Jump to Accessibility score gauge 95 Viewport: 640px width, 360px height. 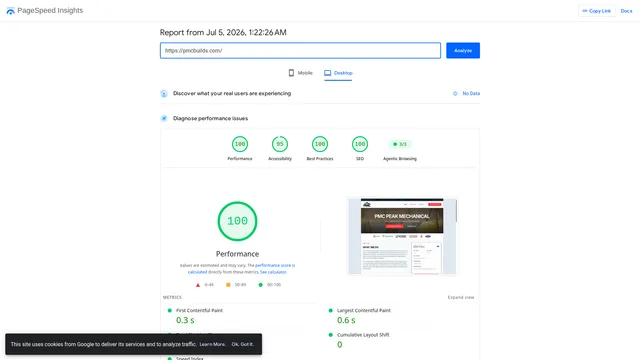pyautogui.click(x=280, y=144)
